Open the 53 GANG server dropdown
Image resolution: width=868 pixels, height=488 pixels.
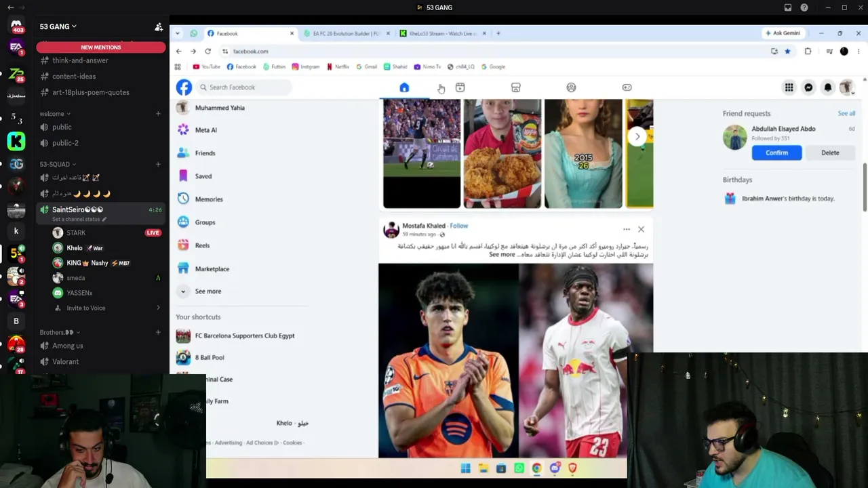tap(58, 26)
